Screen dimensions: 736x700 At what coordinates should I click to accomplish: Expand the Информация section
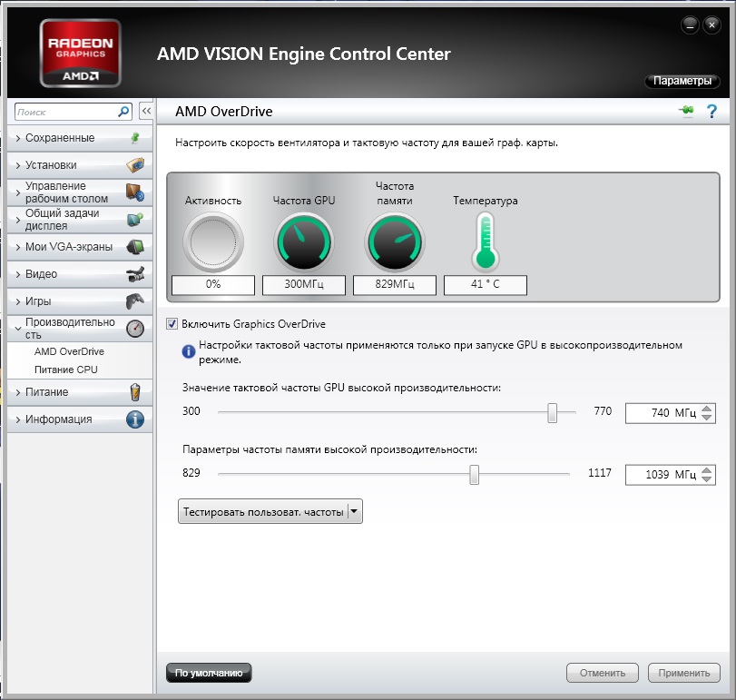point(18,419)
